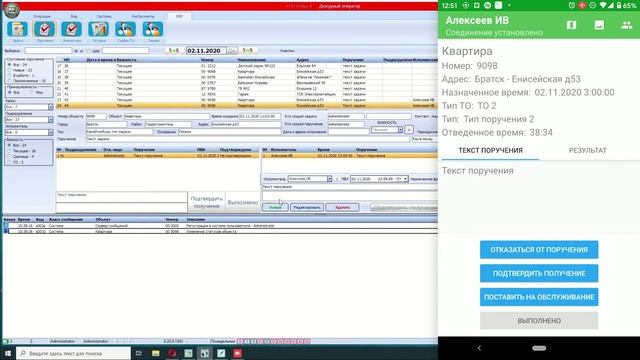Click the 02.11.2020 date field

[206, 51]
